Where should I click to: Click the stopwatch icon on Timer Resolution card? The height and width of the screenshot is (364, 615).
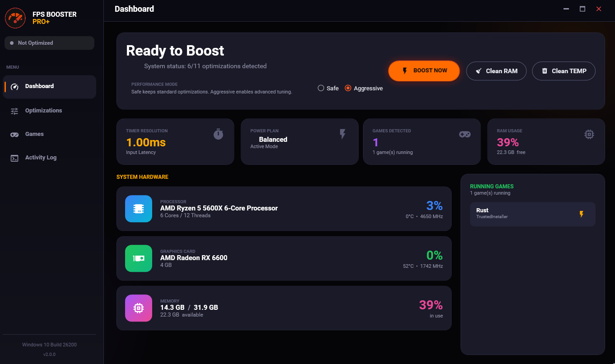tap(218, 134)
